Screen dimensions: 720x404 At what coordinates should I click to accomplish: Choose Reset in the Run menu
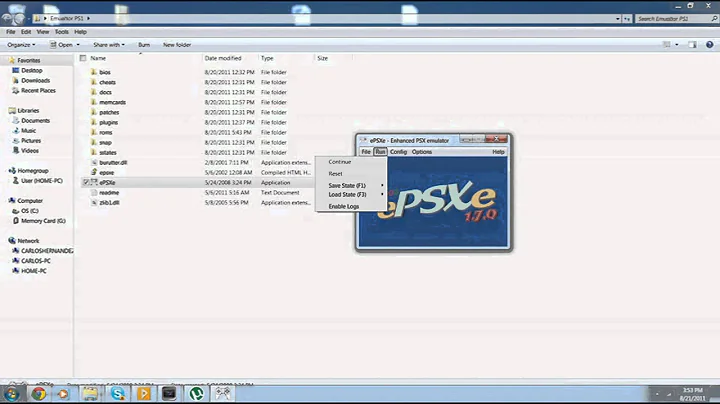[335, 174]
